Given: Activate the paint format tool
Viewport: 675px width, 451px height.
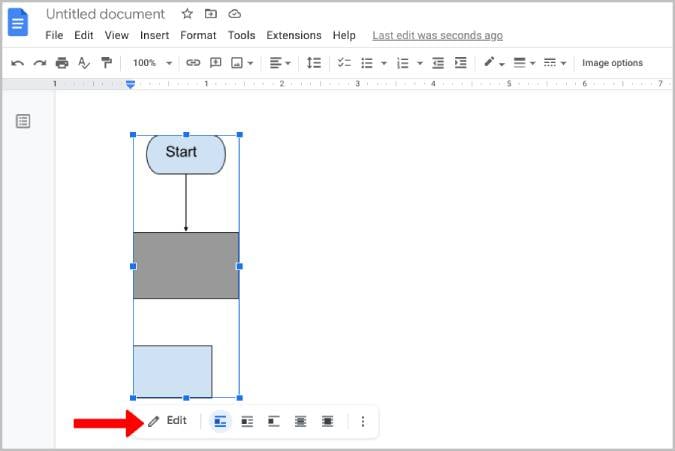Looking at the screenshot, I should [x=106, y=63].
